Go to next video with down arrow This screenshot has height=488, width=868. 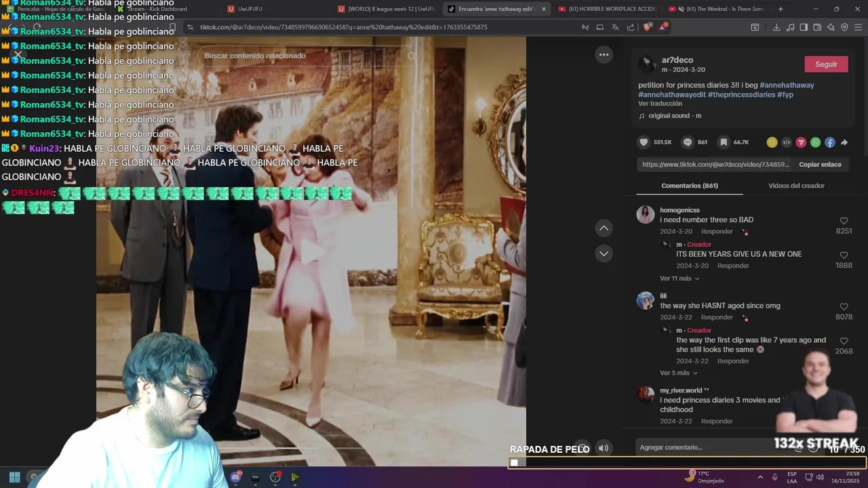coord(604,253)
